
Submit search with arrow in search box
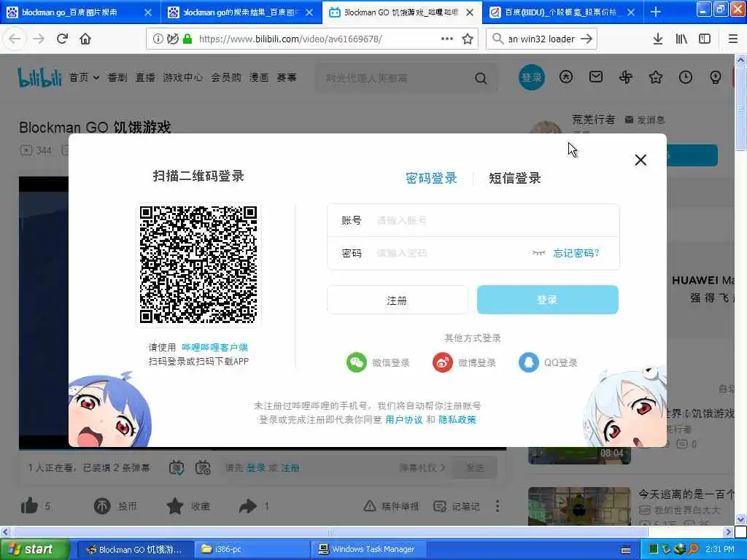(x=587, y=39)
